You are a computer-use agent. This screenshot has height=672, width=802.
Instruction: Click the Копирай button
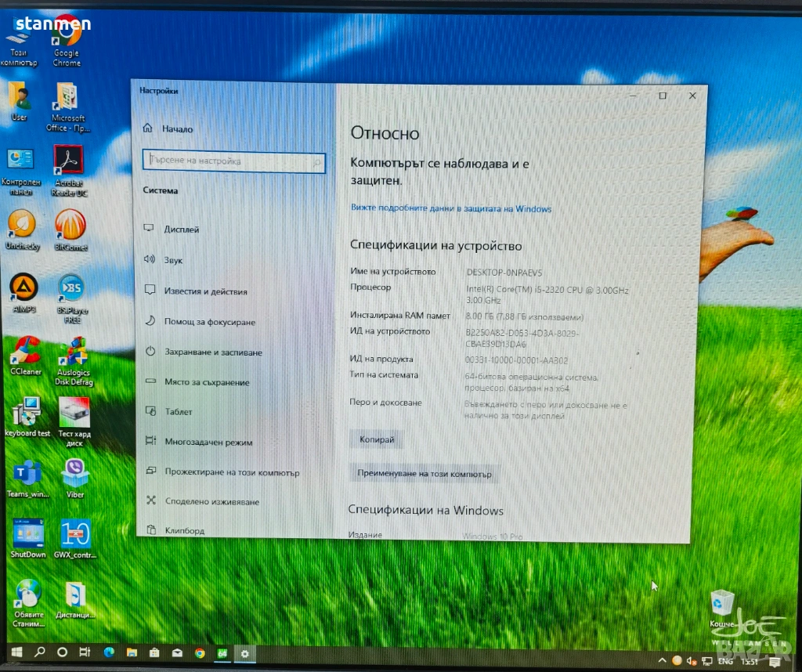(377, 440)
